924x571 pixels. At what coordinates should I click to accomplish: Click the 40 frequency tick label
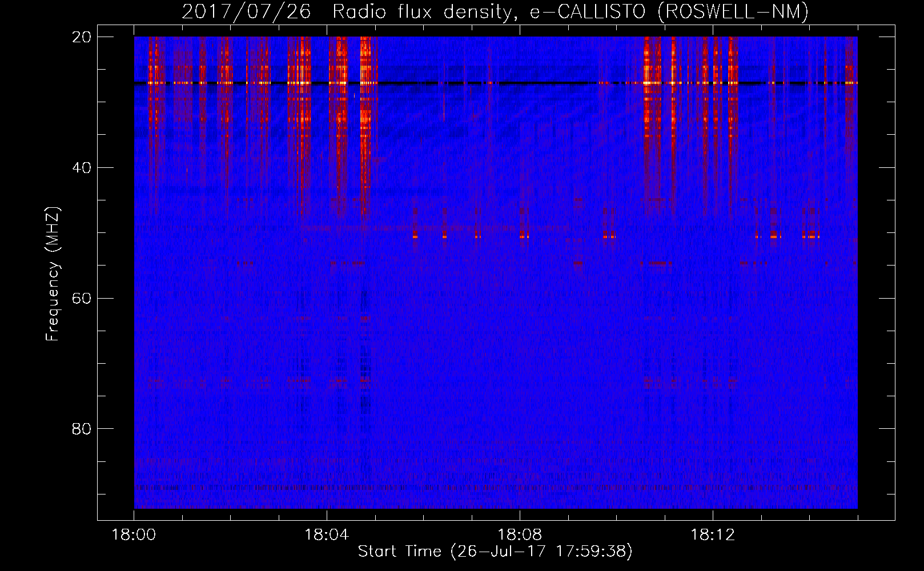pos(81,168)
